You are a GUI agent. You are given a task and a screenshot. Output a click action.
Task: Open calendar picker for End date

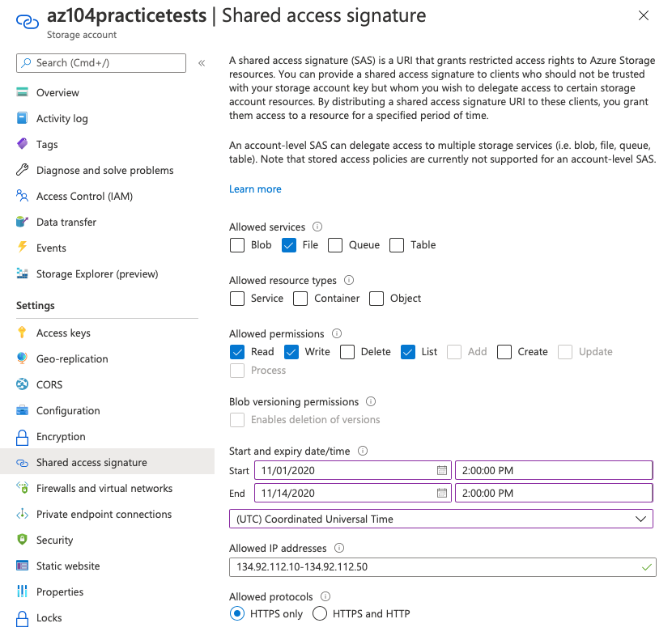pyautogui.click(x=442, y=493)
